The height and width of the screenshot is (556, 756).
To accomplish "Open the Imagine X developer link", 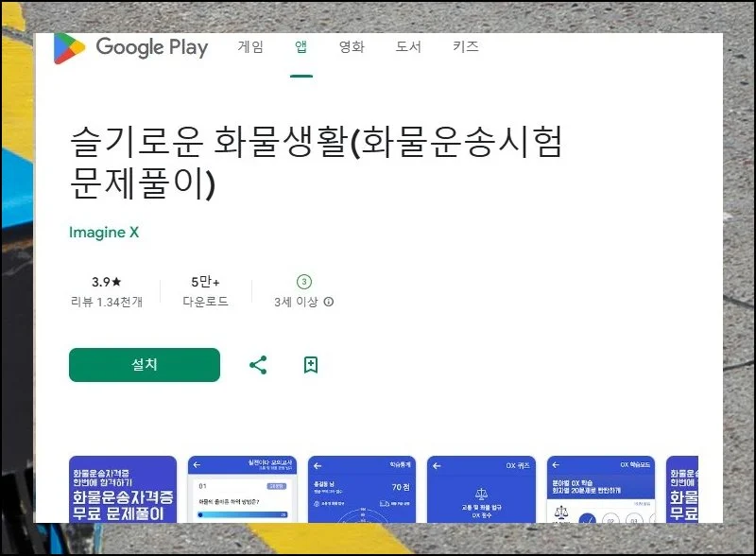I will pos(104,233).
